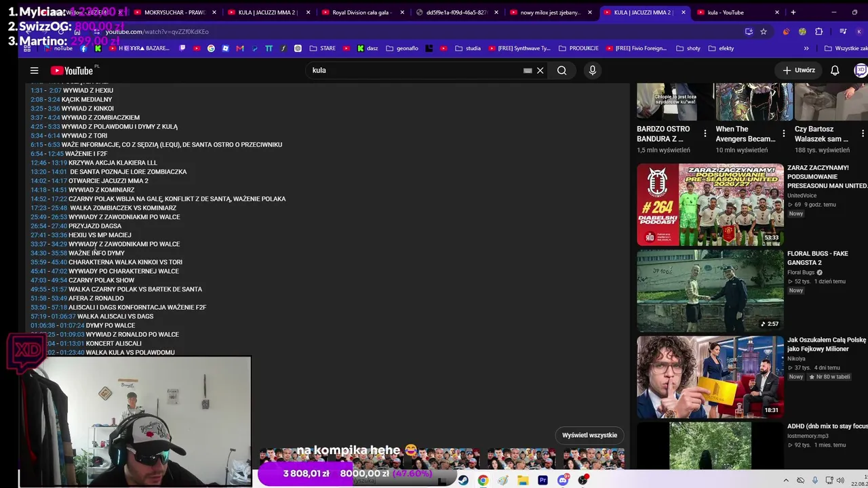This screenshot has width=868, height=488.
Task: Open the Paint app from the taskbar
Action: [502, 480]
